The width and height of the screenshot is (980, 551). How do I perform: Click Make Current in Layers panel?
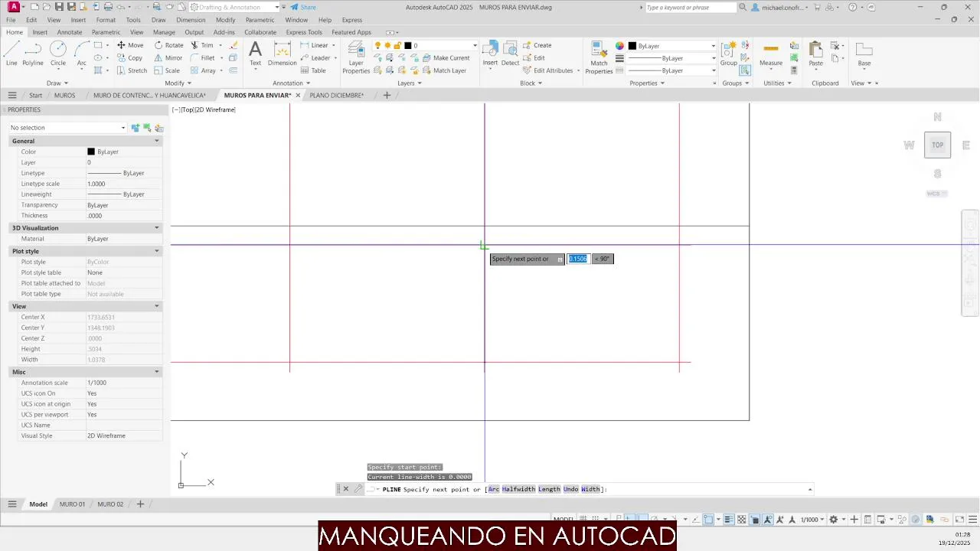pos(445,58)
